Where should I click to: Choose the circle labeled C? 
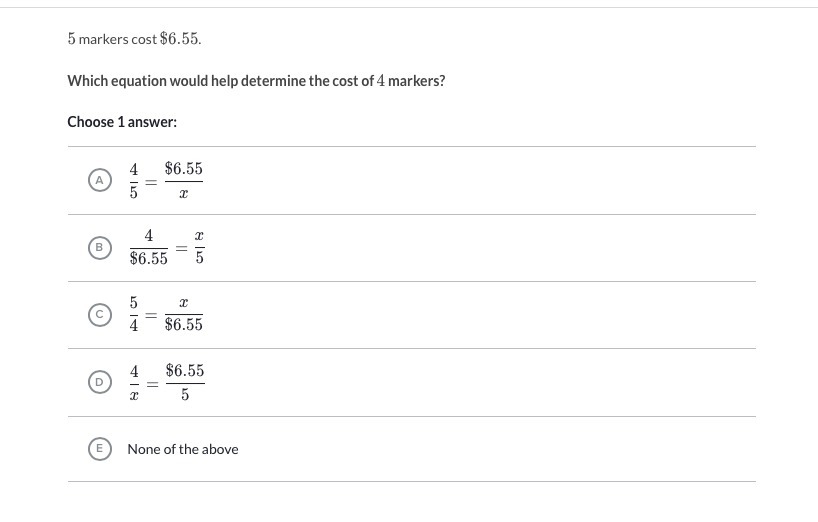[x=98, y=315]
